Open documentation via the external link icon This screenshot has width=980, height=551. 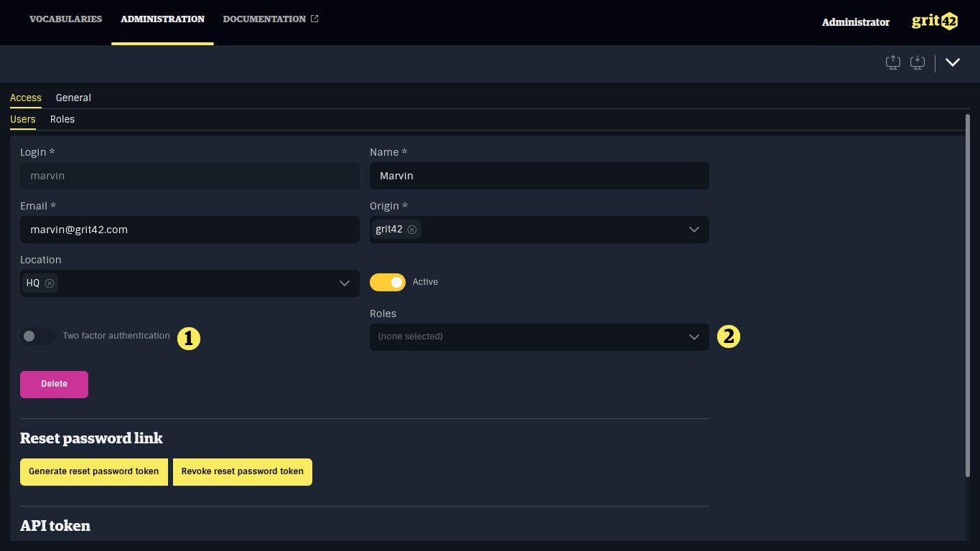coord(314,19)
